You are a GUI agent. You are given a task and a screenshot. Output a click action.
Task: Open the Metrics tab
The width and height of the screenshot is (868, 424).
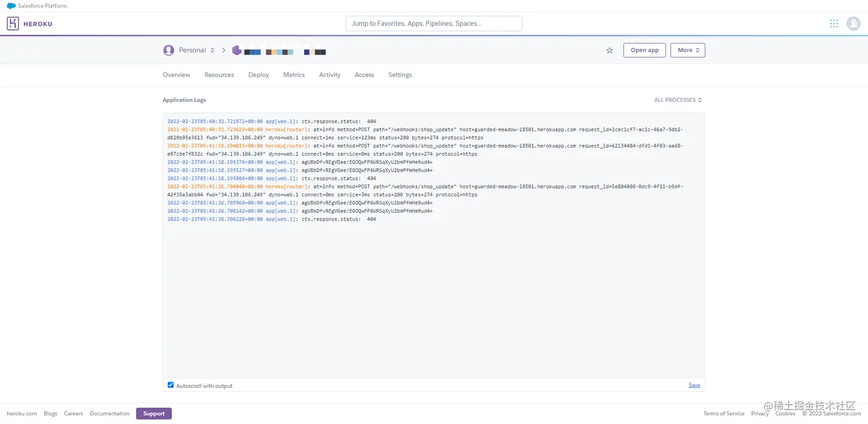tap(294, 75)
